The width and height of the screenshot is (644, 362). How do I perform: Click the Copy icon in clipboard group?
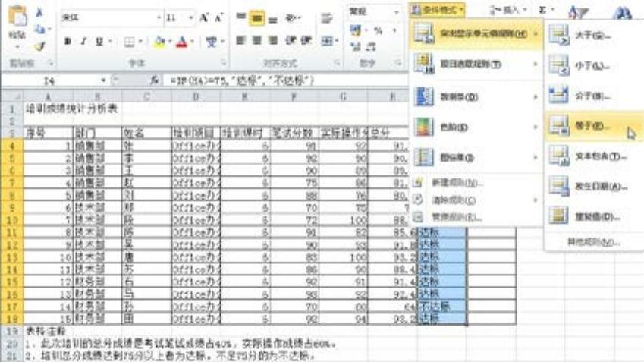(x=40, y=29)
